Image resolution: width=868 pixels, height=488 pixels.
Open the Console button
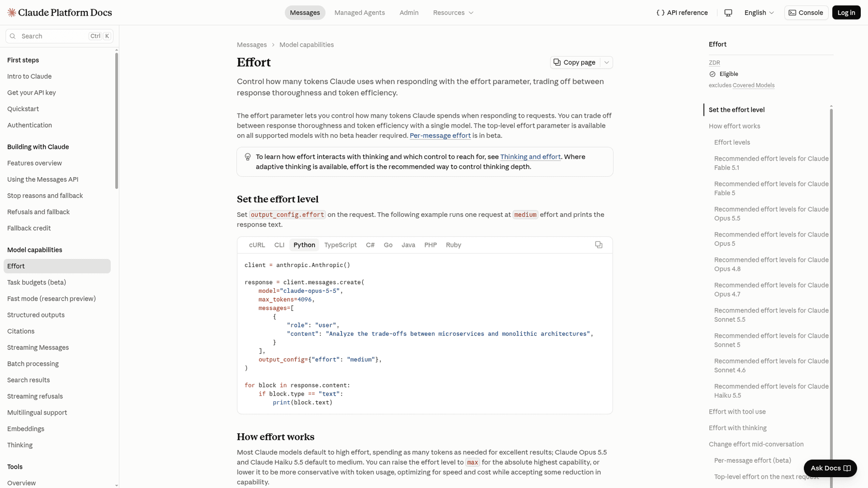[x=806, y=12]
